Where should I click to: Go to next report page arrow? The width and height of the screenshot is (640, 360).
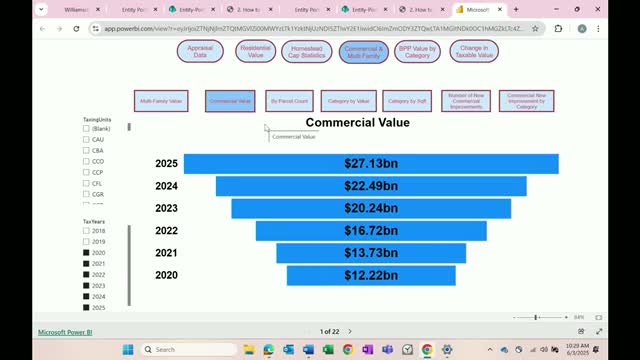pos(350,331)
